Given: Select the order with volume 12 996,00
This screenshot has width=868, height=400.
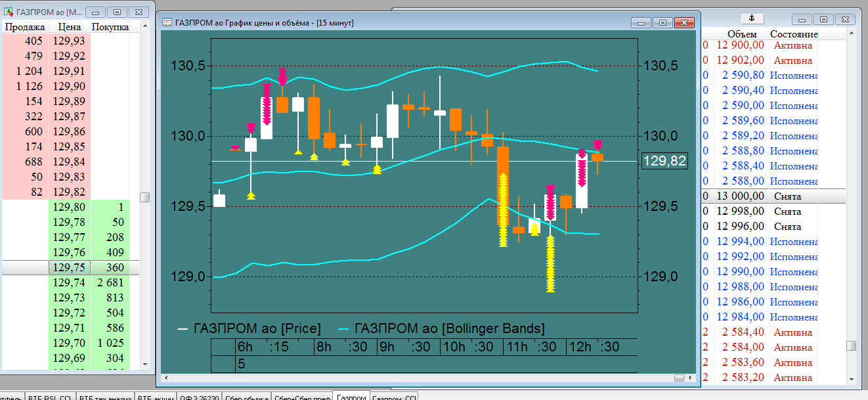Looking at the screenshot, I should click(773, 227).
